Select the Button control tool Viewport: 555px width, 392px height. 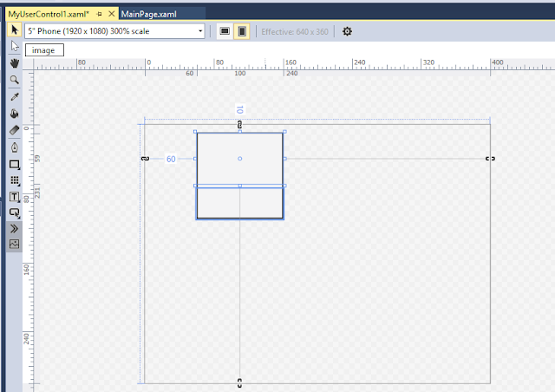15,212
